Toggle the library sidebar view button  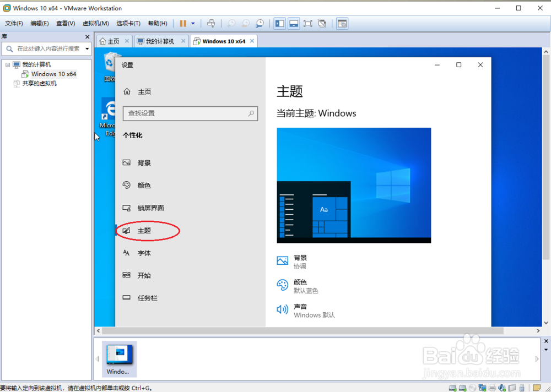(x=280, y=24)
